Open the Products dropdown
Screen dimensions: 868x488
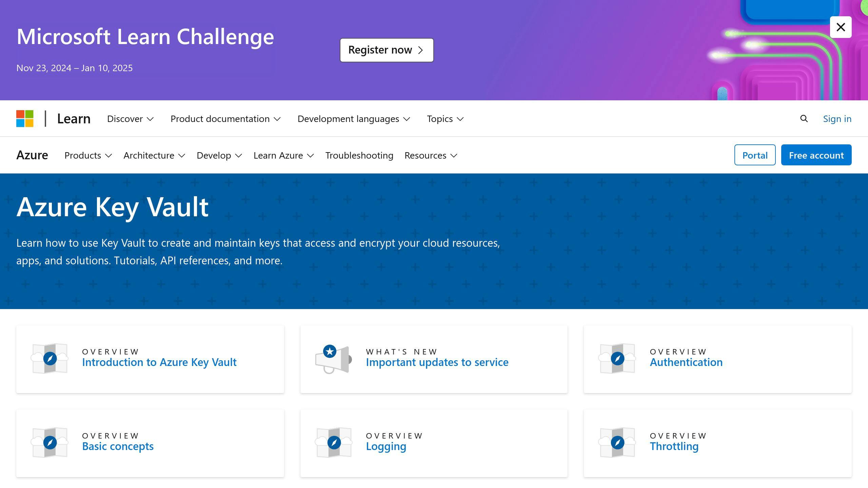(88, 155)
